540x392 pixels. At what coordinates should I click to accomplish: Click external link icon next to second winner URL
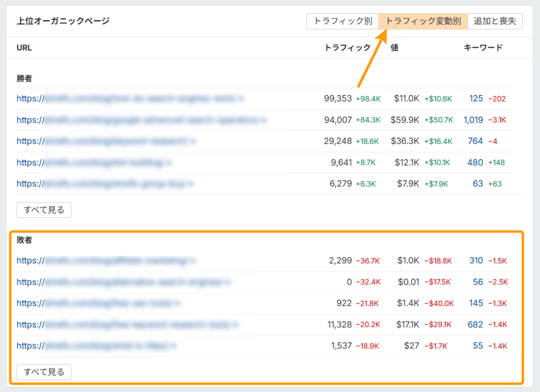[262, 120]
